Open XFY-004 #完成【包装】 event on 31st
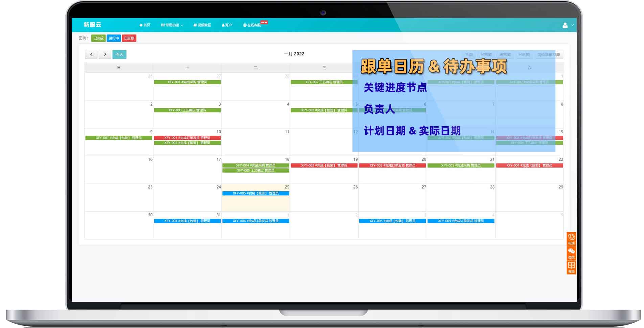 tap(187, 221)
